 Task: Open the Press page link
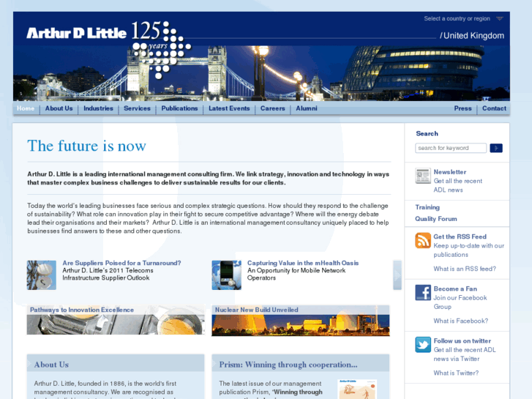click(x=462, y=108)
